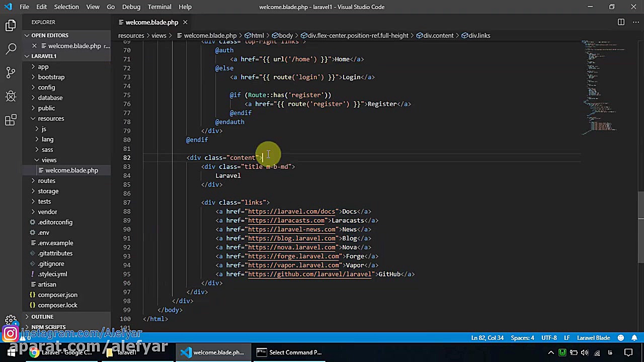Open Source Control view icon
Image resolution: width=644 pixels, height=362 pixels.
pos(11,72)
